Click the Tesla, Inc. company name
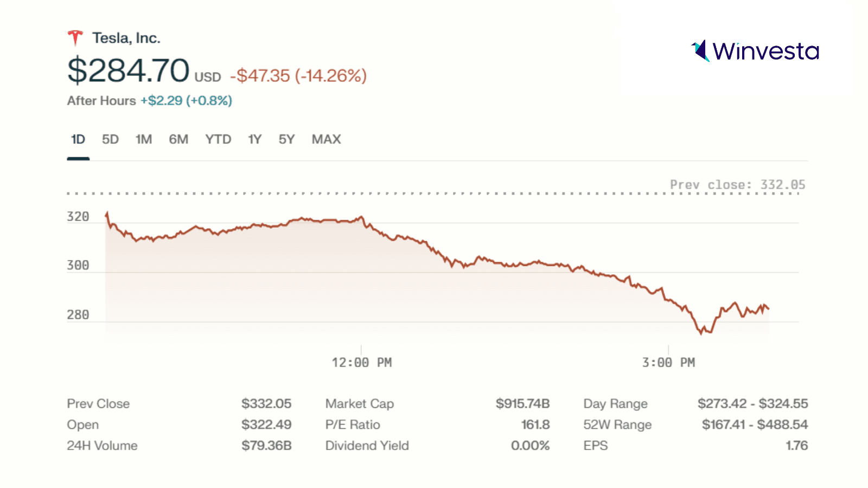868x488 pixels. tap(126, 38)
